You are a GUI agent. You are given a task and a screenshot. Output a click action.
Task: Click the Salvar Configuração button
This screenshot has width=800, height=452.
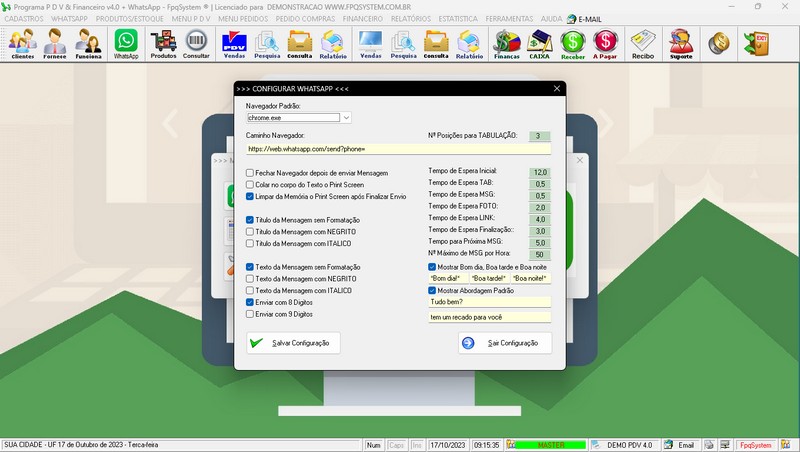pos(294,343)
